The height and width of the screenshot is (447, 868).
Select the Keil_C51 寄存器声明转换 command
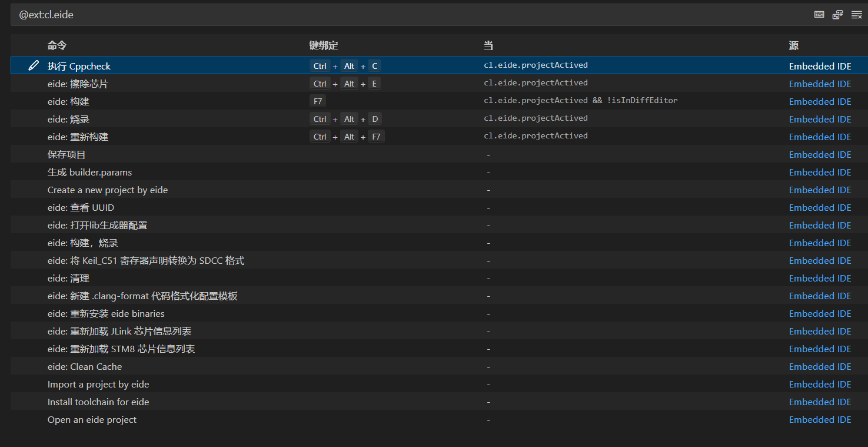(146, 260)
